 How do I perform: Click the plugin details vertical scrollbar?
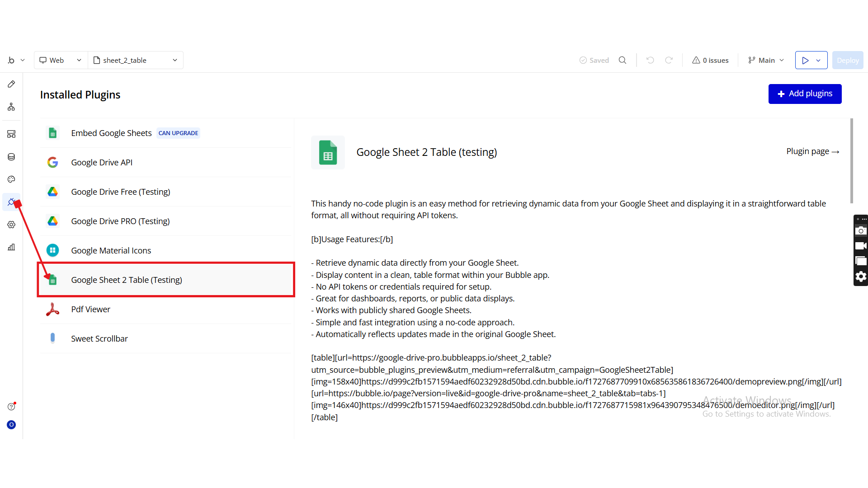[x=852, y=161]
